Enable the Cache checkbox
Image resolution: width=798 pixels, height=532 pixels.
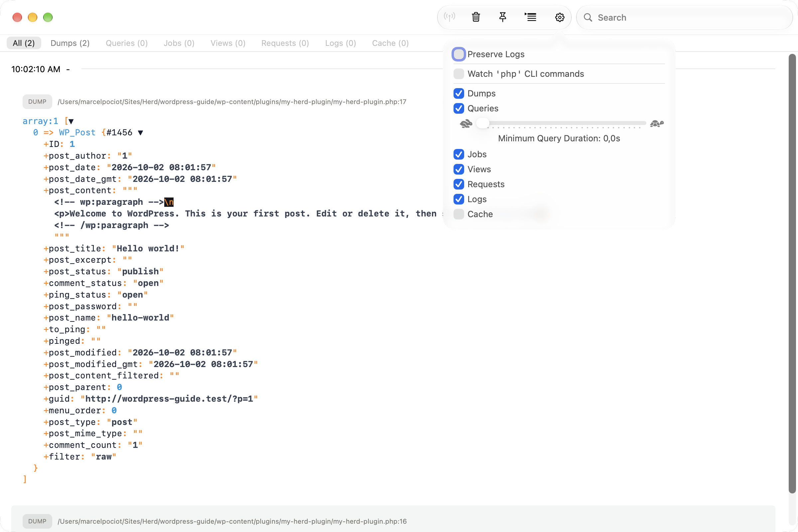click(459, 214)
